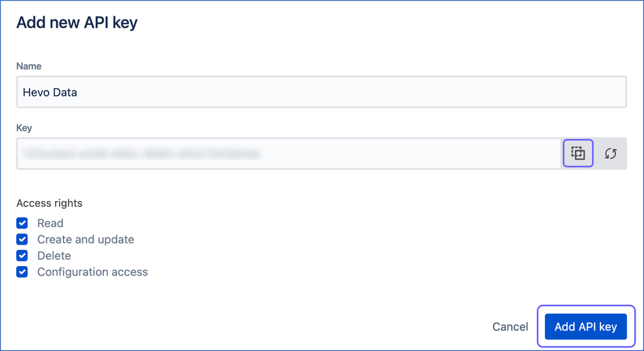Disable the Delete access checkbox

[x=22, y=255]
